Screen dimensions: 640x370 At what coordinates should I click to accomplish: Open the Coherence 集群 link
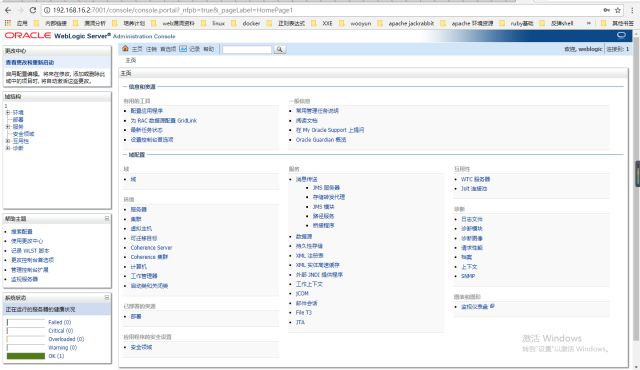pos(149,257)
